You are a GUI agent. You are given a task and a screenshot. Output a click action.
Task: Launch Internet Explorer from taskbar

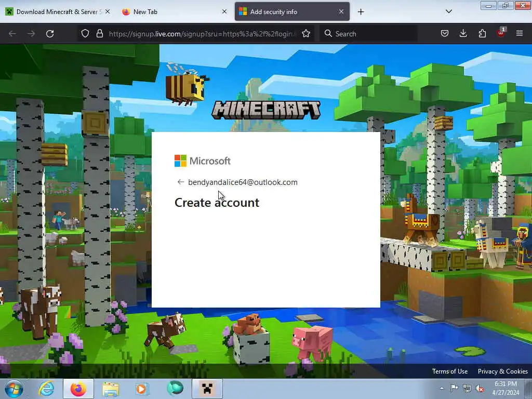click(x=46, y=389)
